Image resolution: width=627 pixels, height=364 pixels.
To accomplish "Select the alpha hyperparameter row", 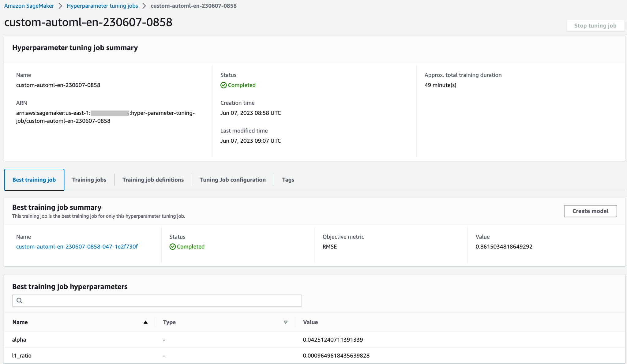I will (x=19, y=340).
